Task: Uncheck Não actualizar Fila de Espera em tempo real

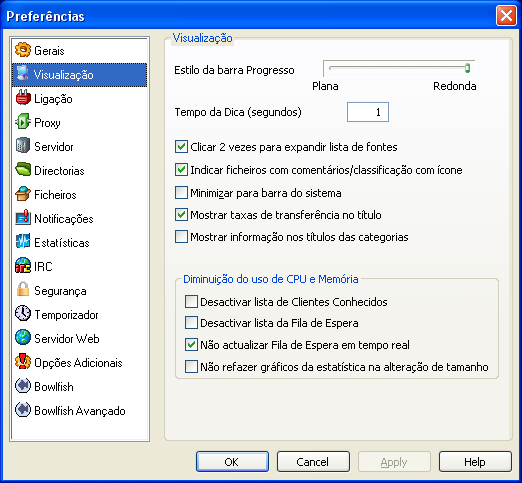Action: point(191,345)
